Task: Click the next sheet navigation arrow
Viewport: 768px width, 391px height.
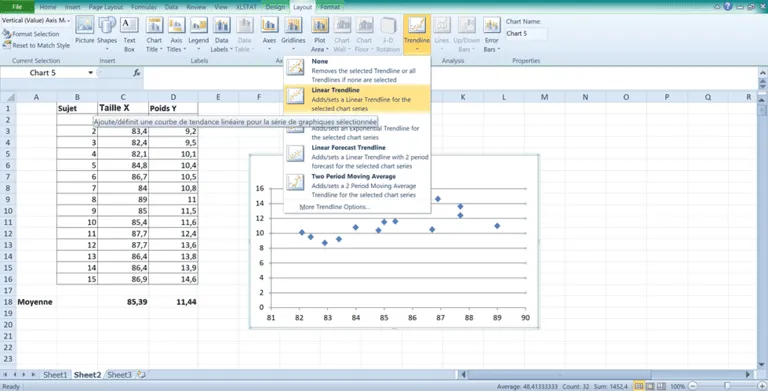Action: tap(24, 375)
